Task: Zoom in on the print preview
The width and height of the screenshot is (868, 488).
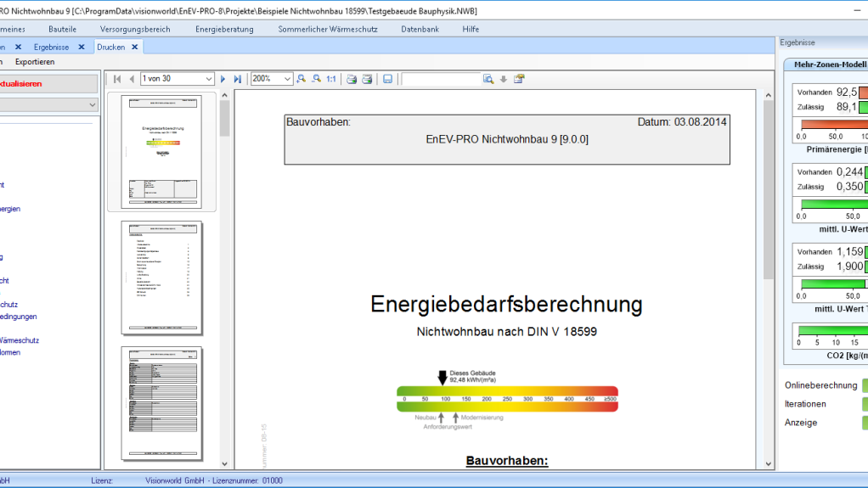Action: pos(302,79)
